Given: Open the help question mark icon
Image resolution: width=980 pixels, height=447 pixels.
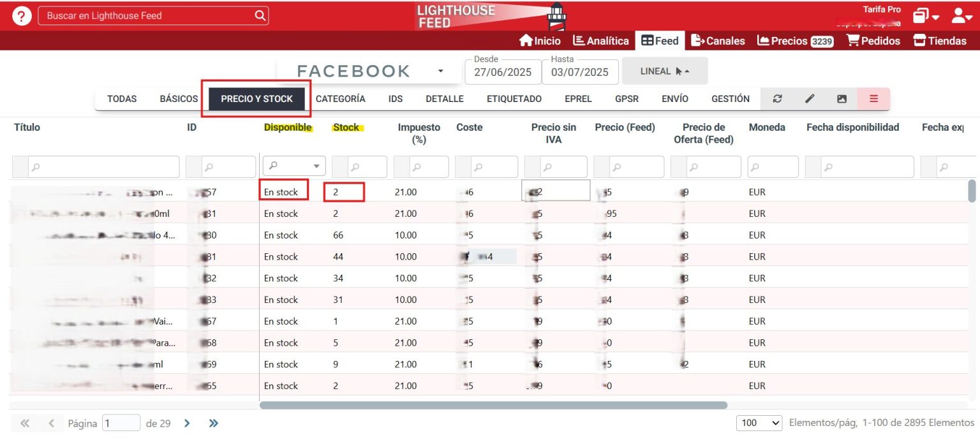Looking at the screenshot, I should click(22, 16).
